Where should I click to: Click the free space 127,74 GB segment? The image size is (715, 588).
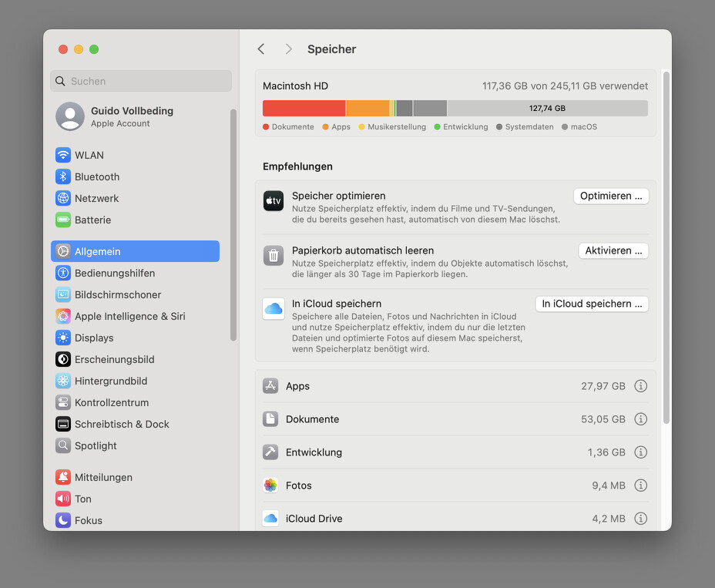[x=547, y=108]
